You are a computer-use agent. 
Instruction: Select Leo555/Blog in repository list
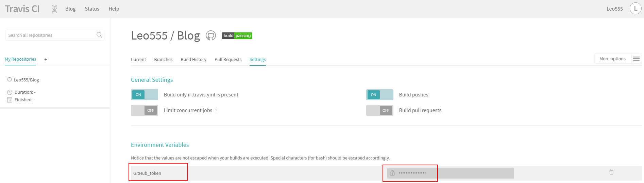[26, 80]
